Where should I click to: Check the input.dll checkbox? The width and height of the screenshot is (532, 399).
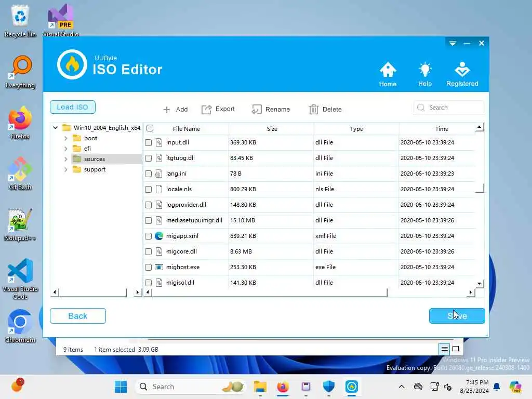coord(148,143)
